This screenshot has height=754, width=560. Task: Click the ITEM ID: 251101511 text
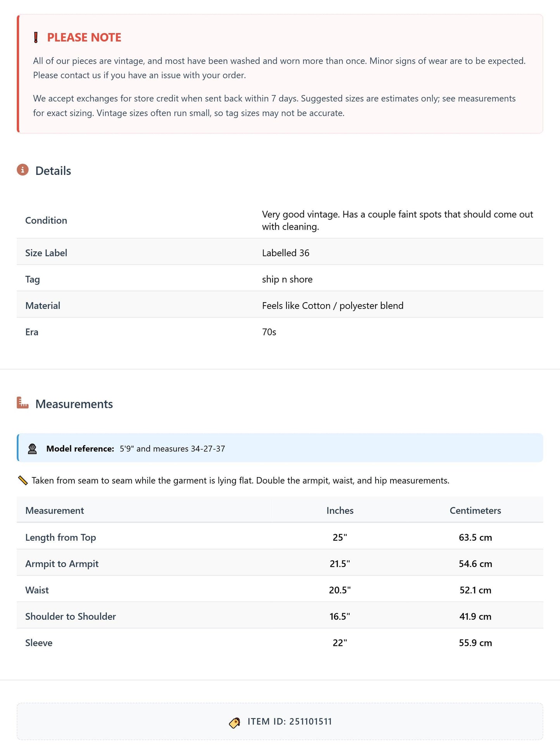[x=289, y=721]
